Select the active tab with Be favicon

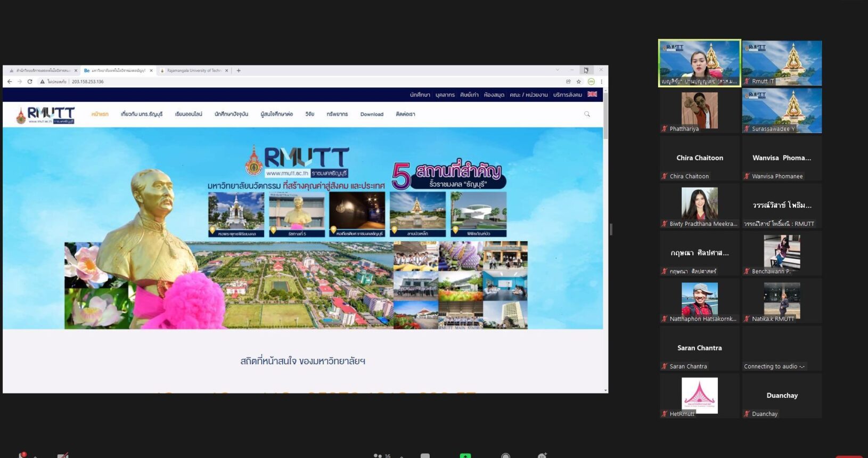click(x=118, y=70)
